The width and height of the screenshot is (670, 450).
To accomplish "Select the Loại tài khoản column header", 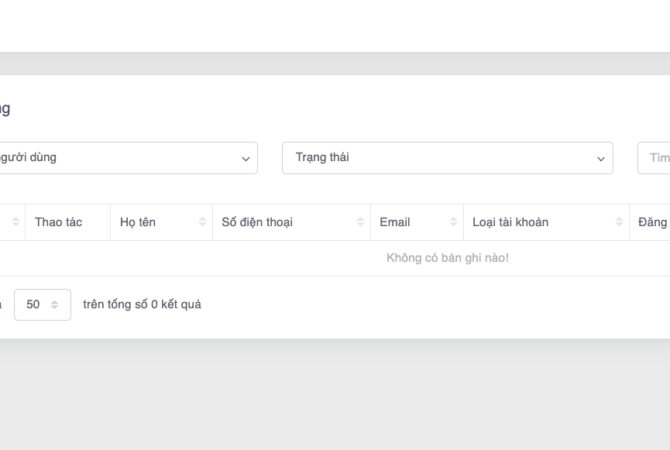I will [x=510, y=222].
